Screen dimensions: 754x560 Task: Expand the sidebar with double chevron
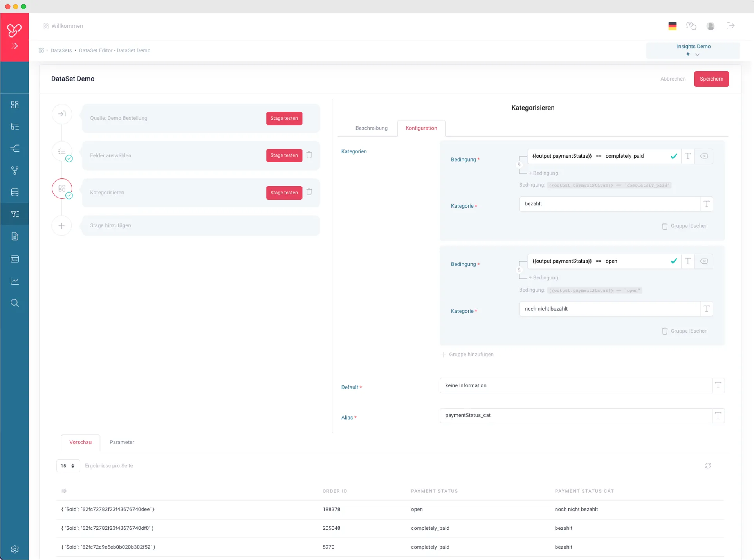[15, 46]
